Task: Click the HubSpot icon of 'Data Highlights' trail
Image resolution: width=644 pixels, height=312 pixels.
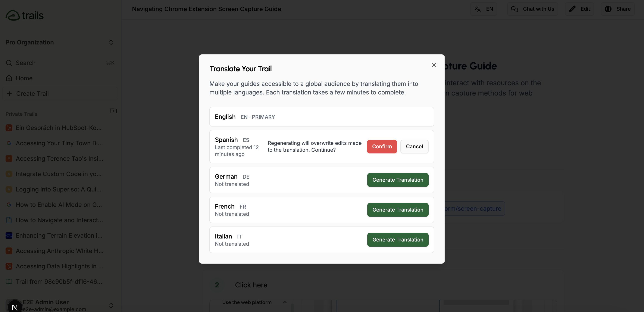Action: (x=9, y=266)
